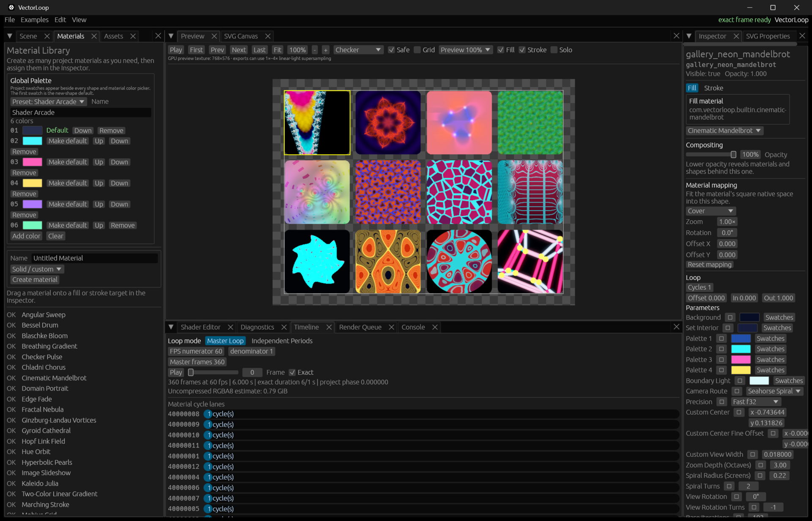The height and width of the screenshot is (521, 812).
Task: Click the Add color button
Action: click(26, 236)
